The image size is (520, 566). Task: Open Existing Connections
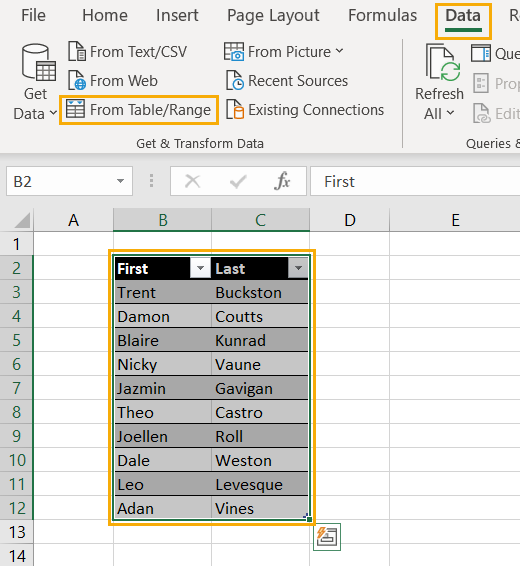pos(305,110)
